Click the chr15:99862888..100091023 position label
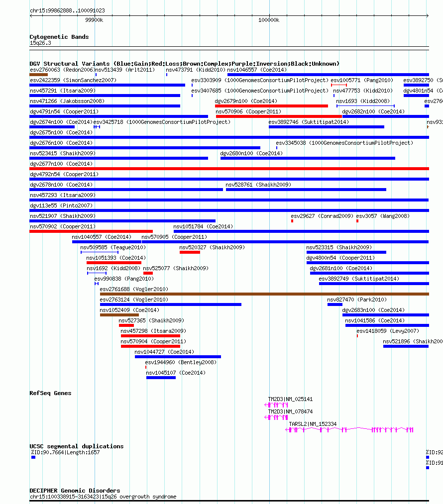 click(x=67, y=10)
